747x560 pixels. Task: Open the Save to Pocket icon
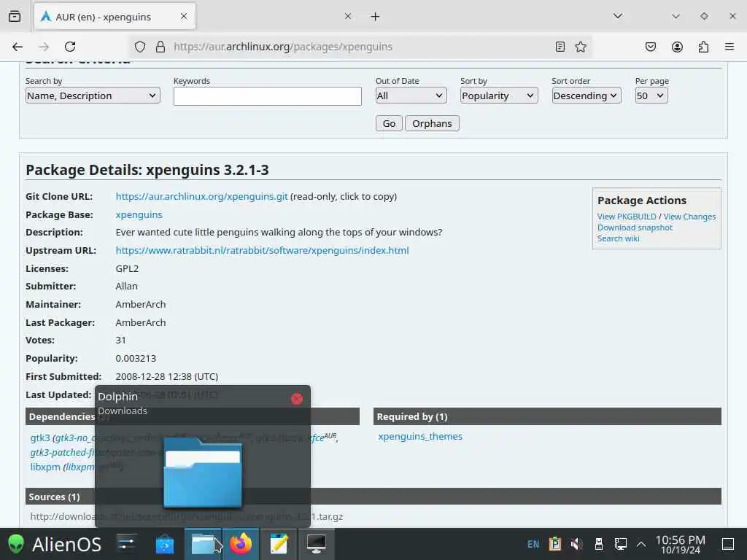pos(650,47)
